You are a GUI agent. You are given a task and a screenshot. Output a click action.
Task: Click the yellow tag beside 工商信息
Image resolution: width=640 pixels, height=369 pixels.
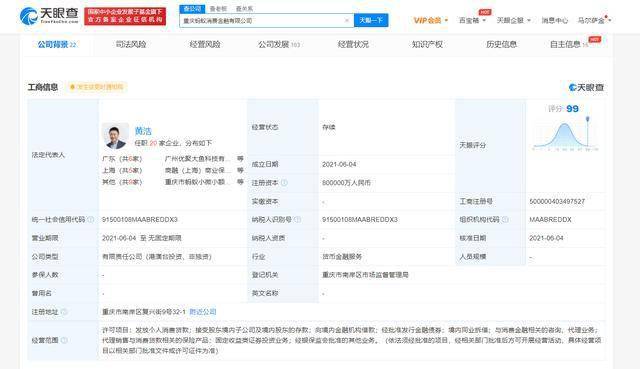point(97,87)
